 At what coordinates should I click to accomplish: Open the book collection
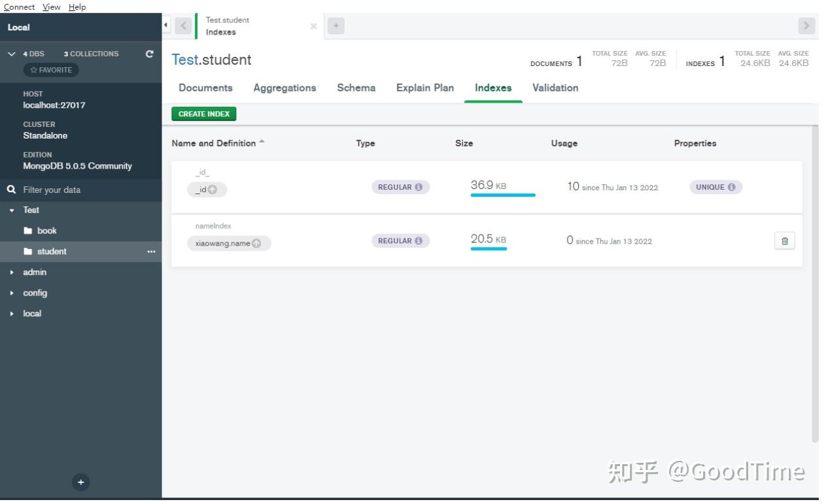click(47, 230)
